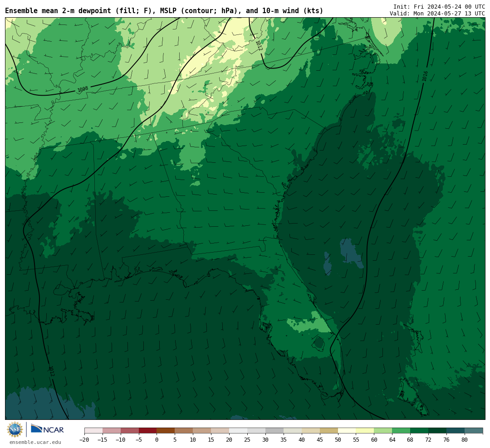Image resolution: width=490 pixels, height=448 pixels.
Task: Pick the 76 to 80 teal swatch
Action: (x=456, y=431)
